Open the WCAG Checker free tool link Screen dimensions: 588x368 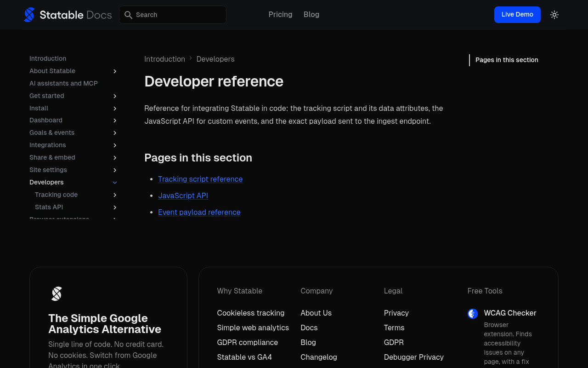(510, 313)
